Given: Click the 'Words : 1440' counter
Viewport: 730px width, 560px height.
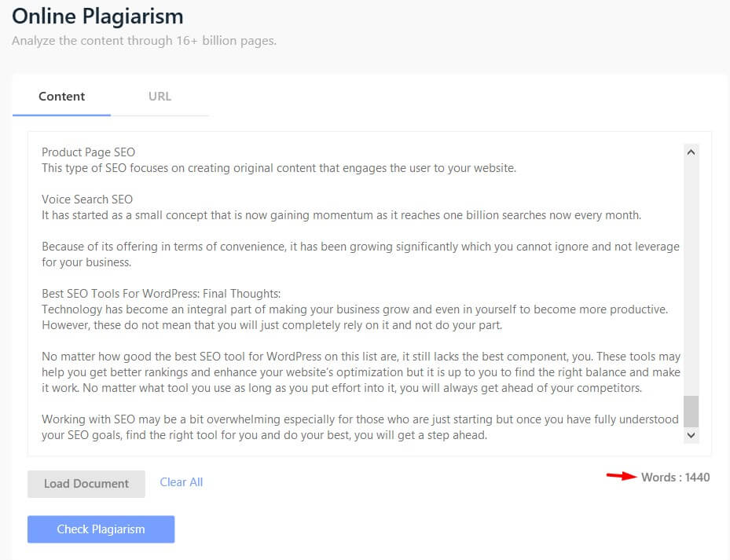Looking at the screenshot, I should [x=675, y=478].
